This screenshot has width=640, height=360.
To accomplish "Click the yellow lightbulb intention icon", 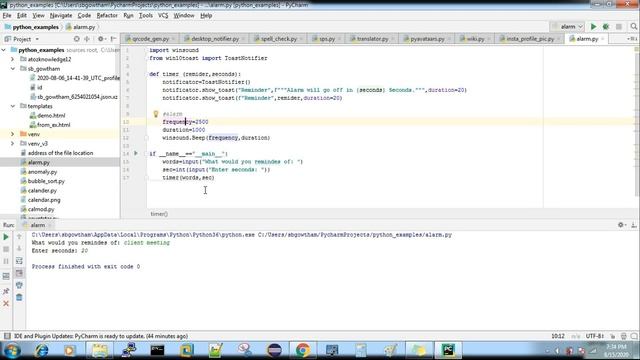I will [156, 114].
